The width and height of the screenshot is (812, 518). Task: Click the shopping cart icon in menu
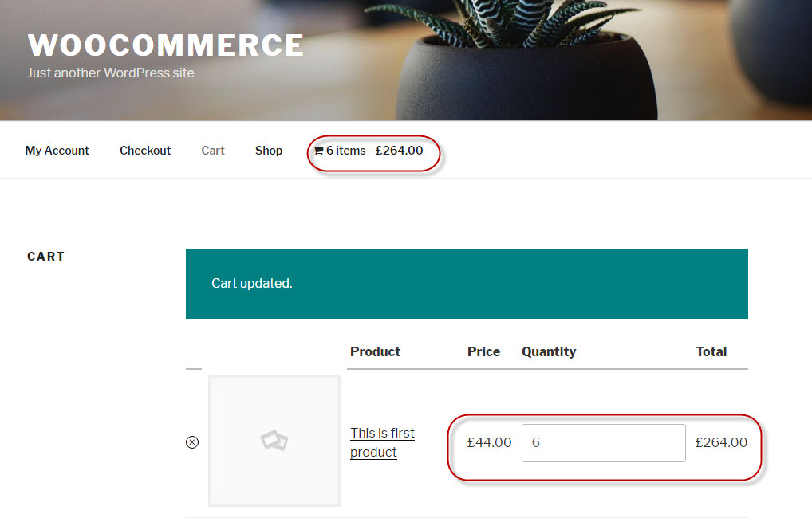tap(318, 151)
